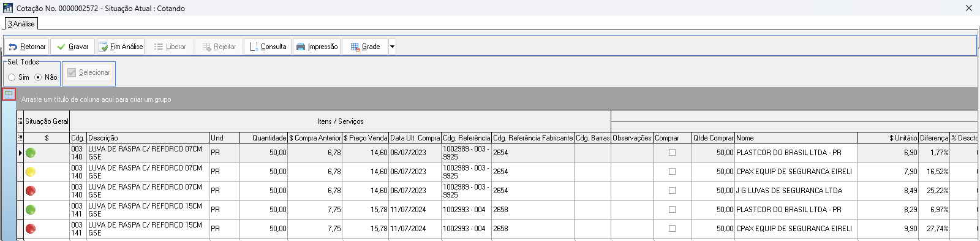
Task: Click the Rejeitar toolbar button
Action: click(x=219, y=47)
